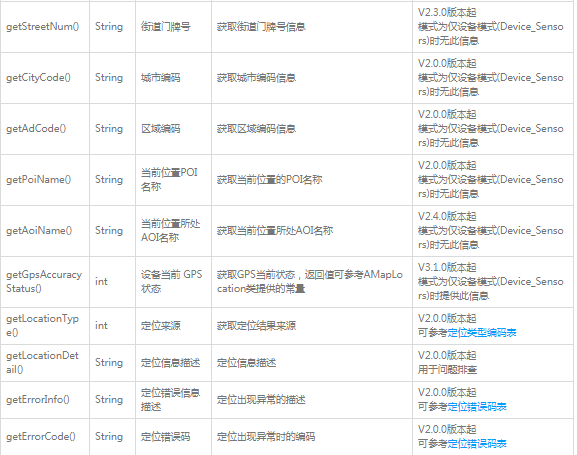577x455 pixels.
Task: Click the 获取当前位置的POI名称 description
Action: [x=270, y=180]
